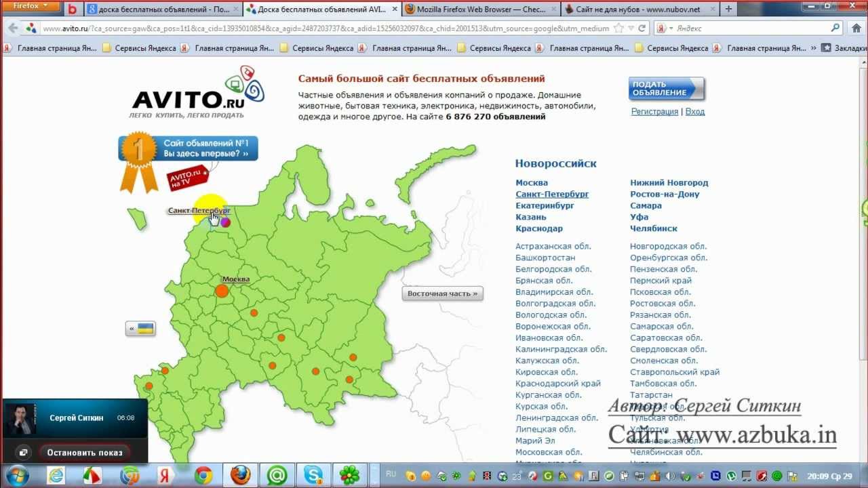Viewport: 868px width, 488px height.
Task: Select Казань city link
Action: coord(531,218)
